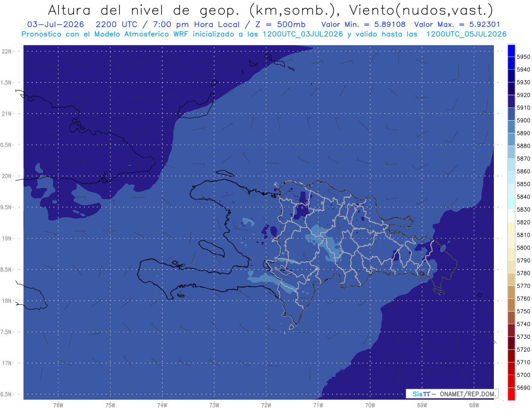The height and width of the screenshot is (411, 532).
Task: Click the '5950' color bar label
Action: click(524, 57)
